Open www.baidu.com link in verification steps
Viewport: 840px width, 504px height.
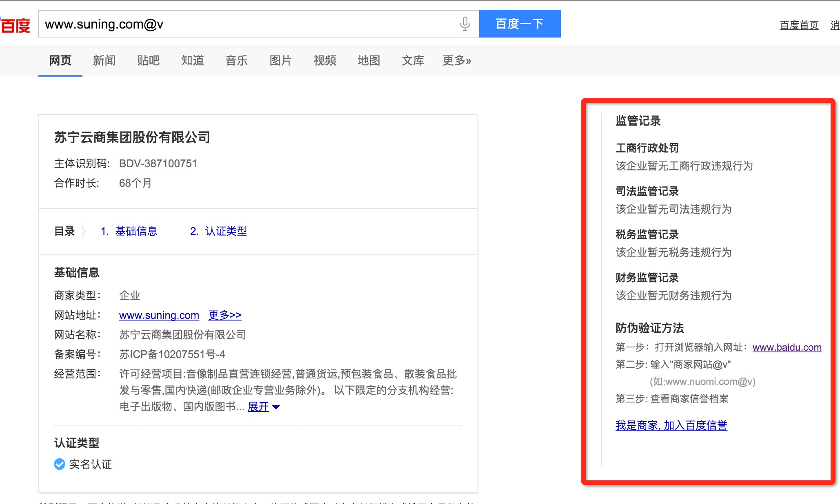787,347
